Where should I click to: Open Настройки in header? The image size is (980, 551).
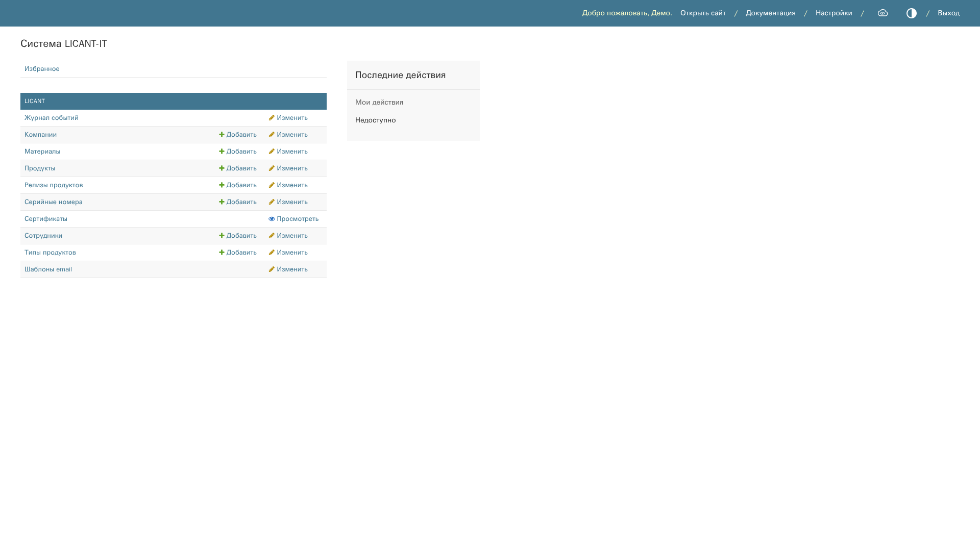click(834, 13)
